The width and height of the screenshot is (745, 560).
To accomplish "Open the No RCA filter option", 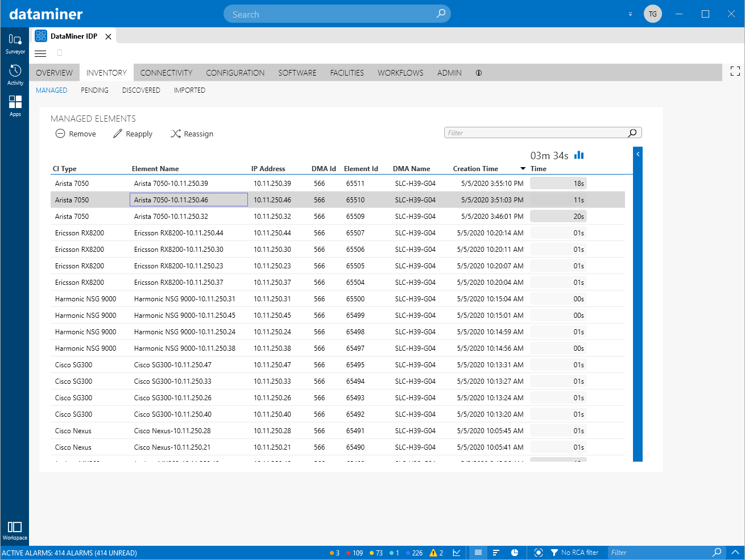I will [574, 553].
